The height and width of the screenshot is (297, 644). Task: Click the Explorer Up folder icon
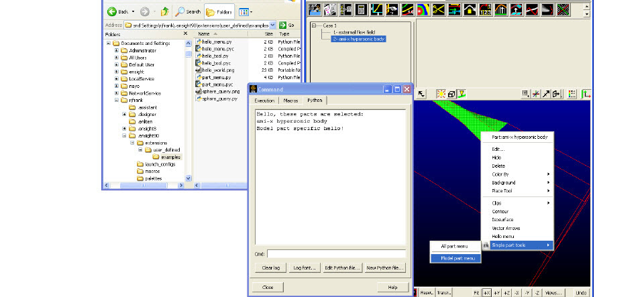pos(165,11)
